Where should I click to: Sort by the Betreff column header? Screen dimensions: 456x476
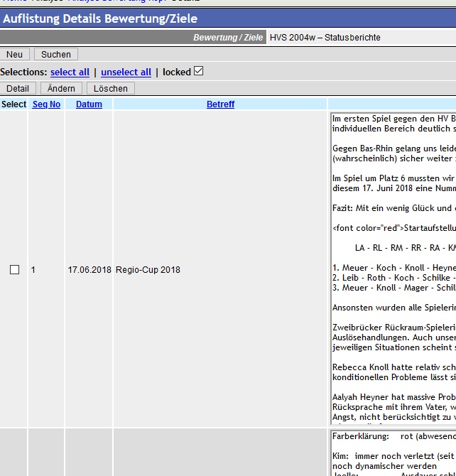click(x=220, y=104)
